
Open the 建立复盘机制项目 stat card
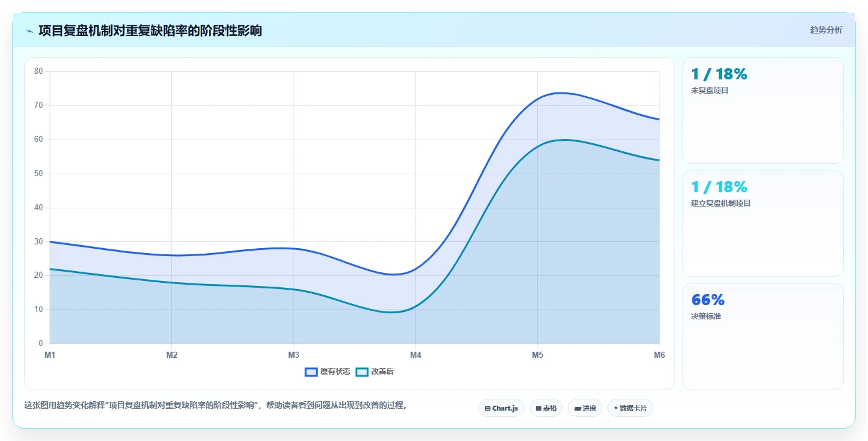763,223
